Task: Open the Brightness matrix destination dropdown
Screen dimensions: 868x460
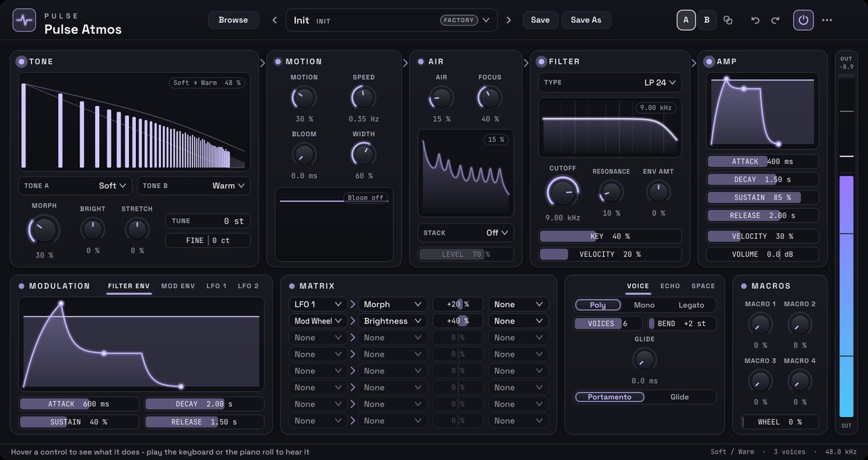Action: (x=393, y=321)
